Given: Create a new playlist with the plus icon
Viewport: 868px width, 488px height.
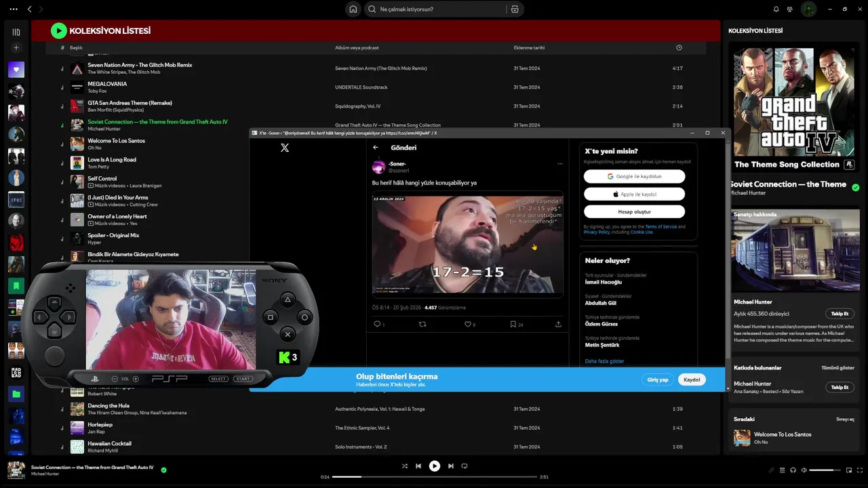Looking at the screenshot, I should [x=16, y=47].
